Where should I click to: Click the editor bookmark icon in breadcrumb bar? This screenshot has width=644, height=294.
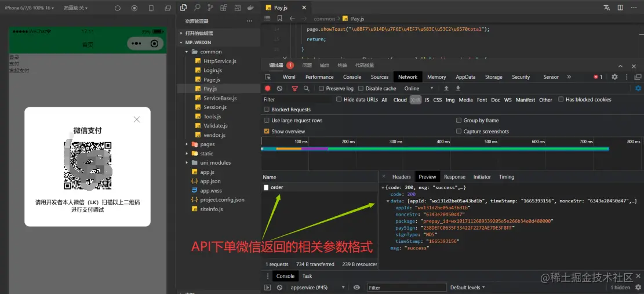pyautogui.click(x=280, y=19)
